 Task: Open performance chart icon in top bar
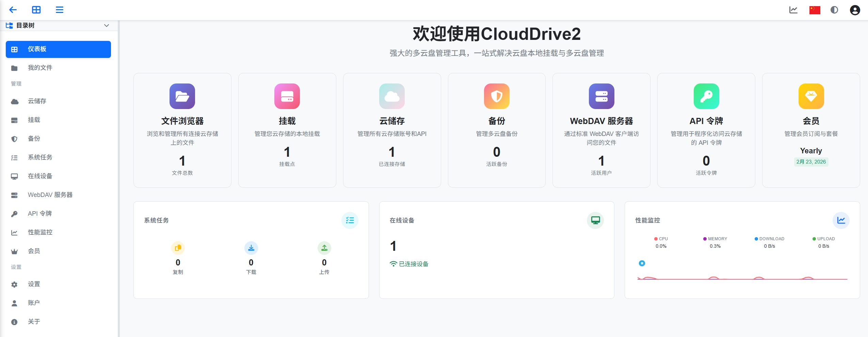click(x=793, y=10)
